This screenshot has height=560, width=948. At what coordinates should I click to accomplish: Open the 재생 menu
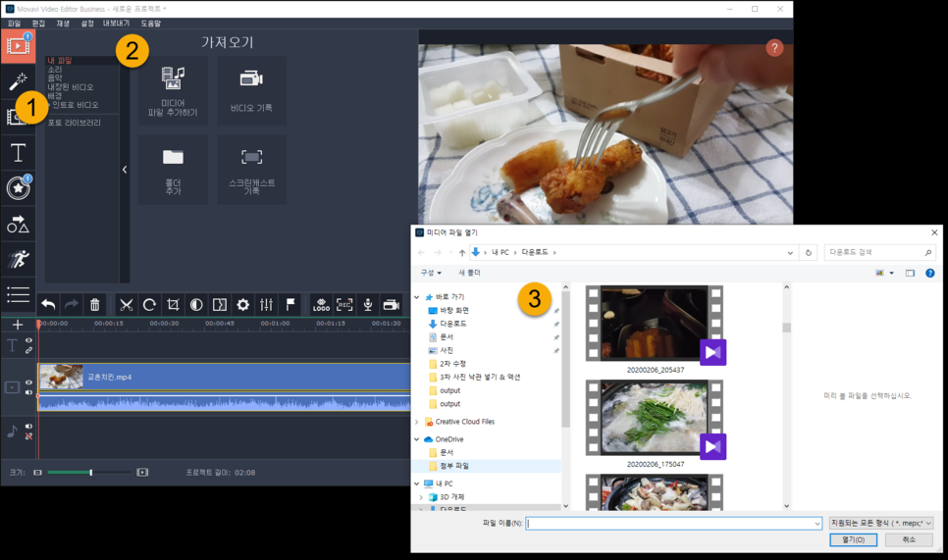63,23
